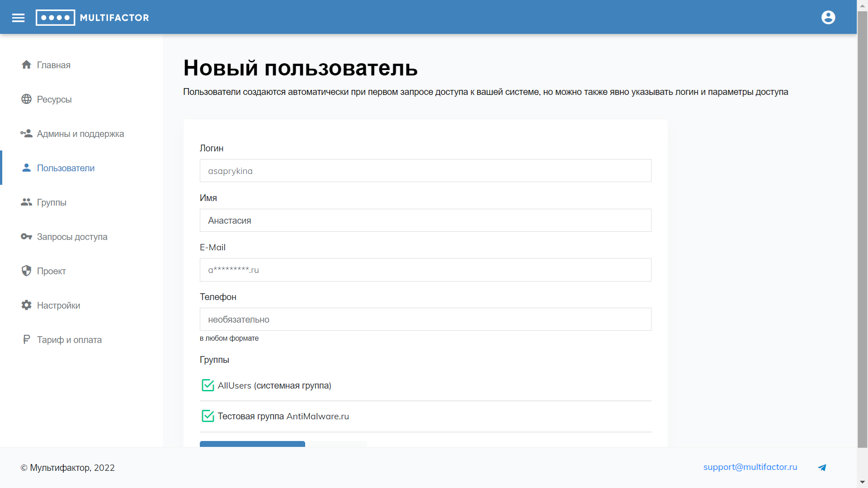The image size is (868, 488).
Task: Click the support@multifactor.ru email link
Action: click(750, 467)
